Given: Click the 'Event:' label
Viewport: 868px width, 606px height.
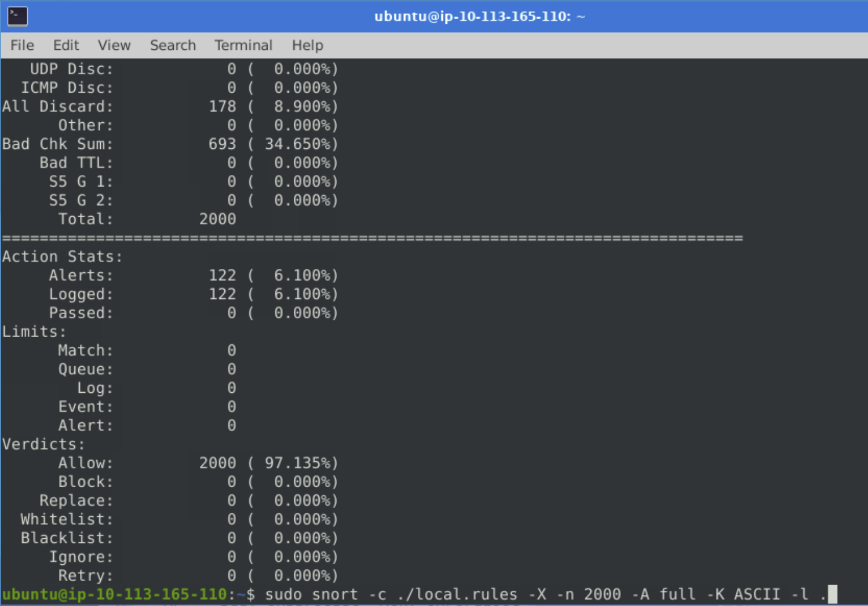Looking at the screenshot, I should click(x=86, y=407).
